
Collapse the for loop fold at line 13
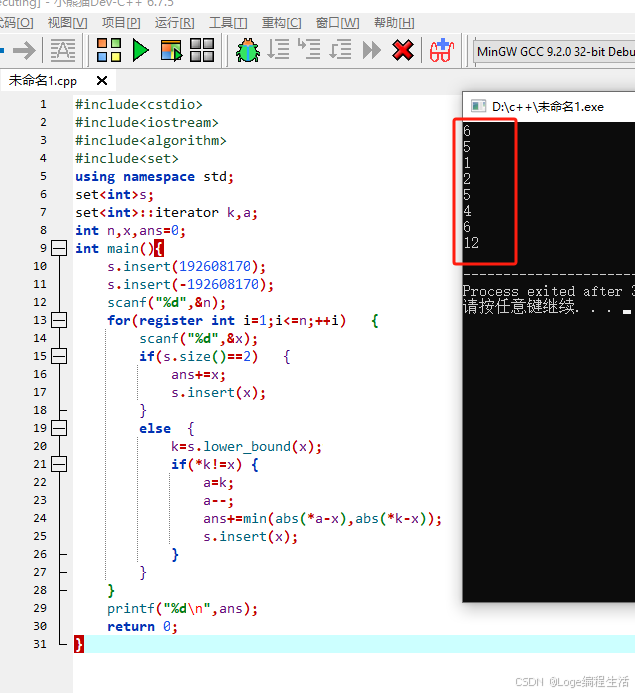point(59,320)
